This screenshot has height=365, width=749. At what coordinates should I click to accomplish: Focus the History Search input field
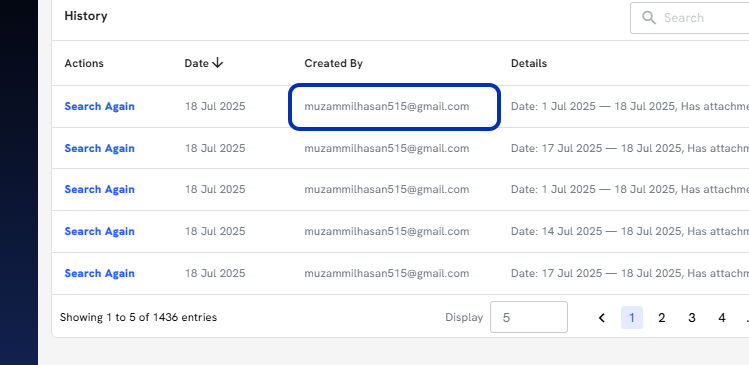[x=690, y=18]
